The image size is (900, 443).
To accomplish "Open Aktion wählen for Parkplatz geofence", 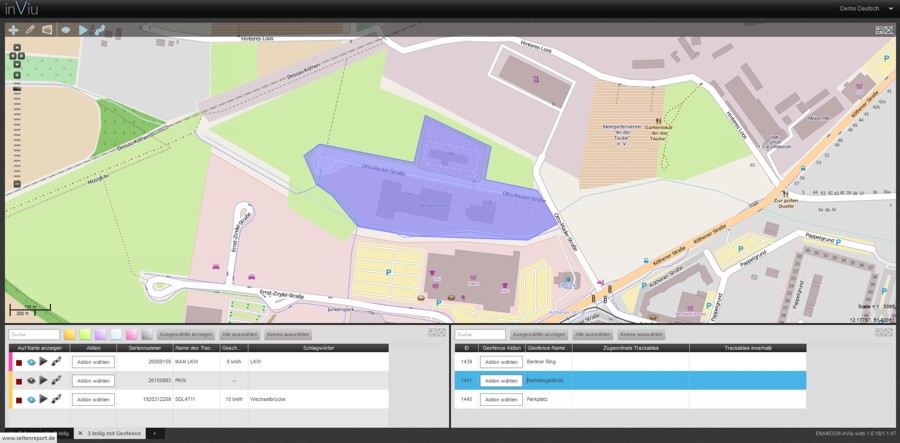I will (x=501, y=399).
